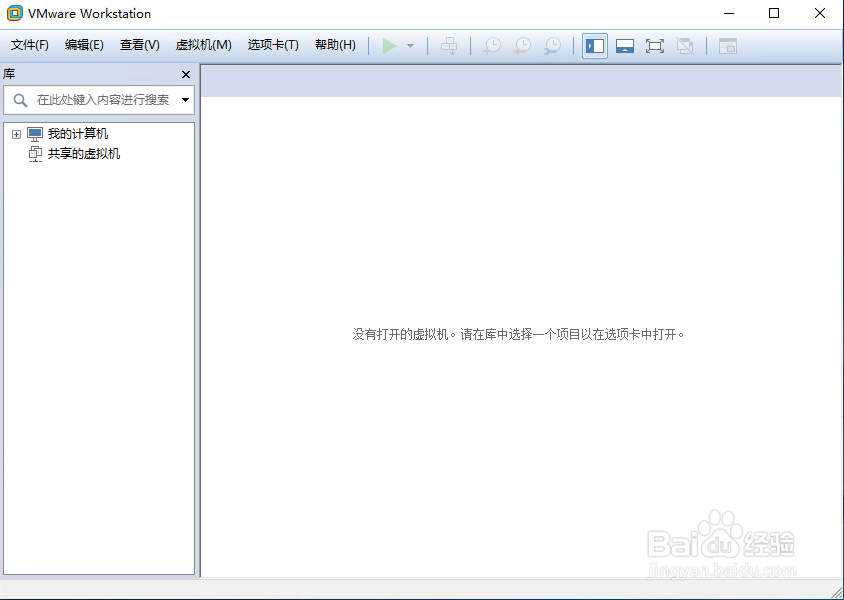Close the 库 library panel
Viewport: 844px width, 600px height.
click(x=185, y=74)
